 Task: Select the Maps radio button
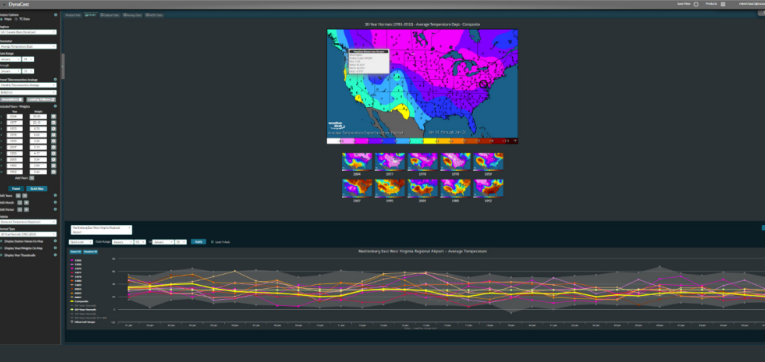tap(2, 19)
